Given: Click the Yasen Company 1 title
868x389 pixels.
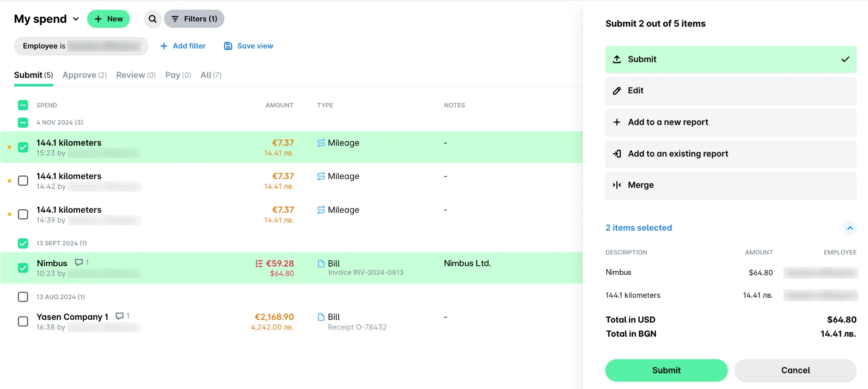Looking at the screenshot, I should [72, 317].
